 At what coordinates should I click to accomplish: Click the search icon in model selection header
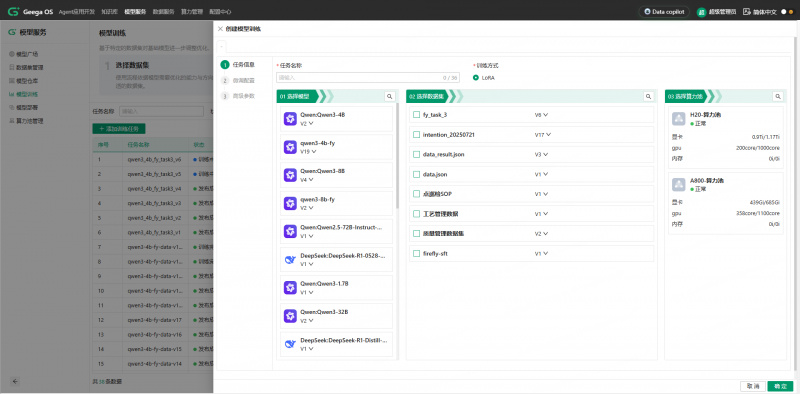[389, 96]
